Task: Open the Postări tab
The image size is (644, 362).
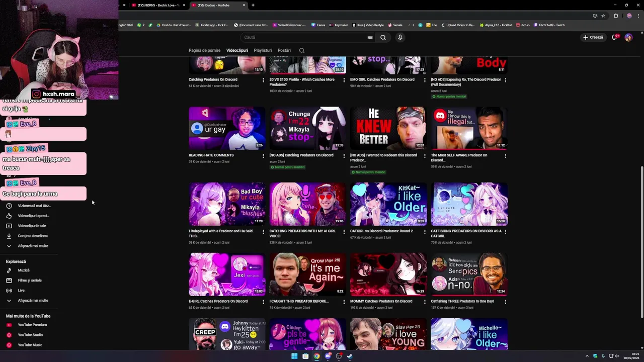Action: click(x=284, y=50)
